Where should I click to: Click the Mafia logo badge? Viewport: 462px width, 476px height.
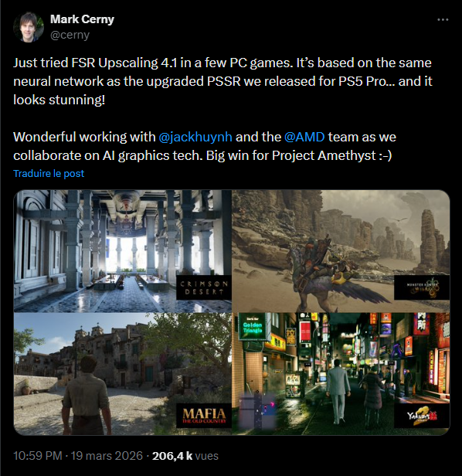pyautogui.click(x=204, y=416)
